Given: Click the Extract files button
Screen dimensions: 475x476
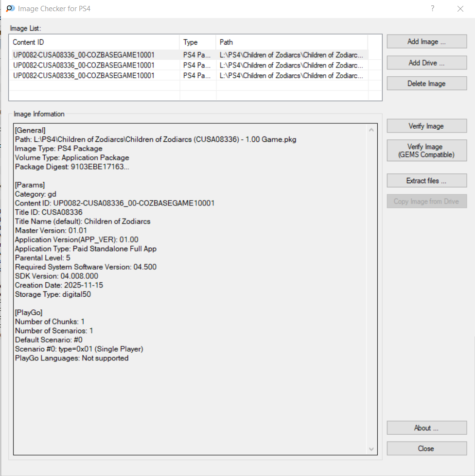Looking at the screenshot, I should 426,181.
